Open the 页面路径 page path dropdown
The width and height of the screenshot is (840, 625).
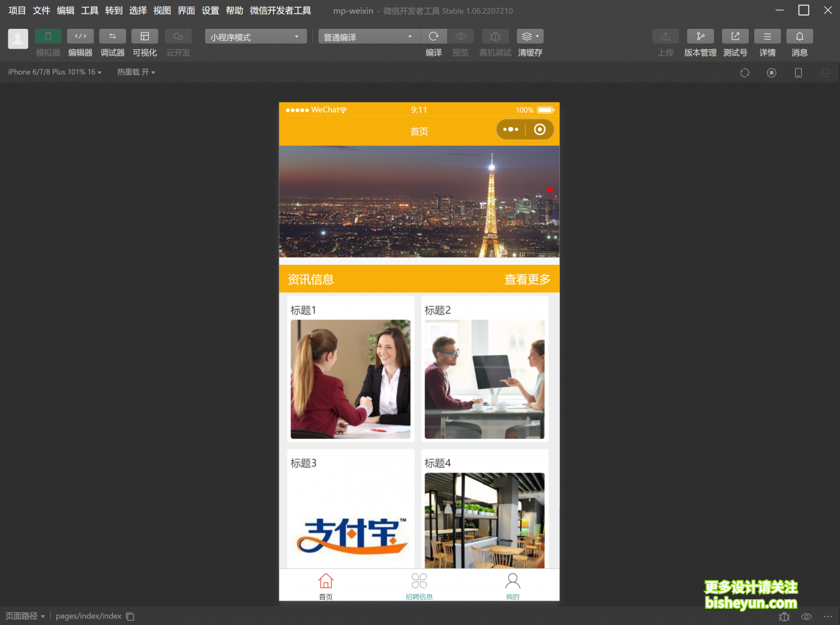click(x=25, y=616)
